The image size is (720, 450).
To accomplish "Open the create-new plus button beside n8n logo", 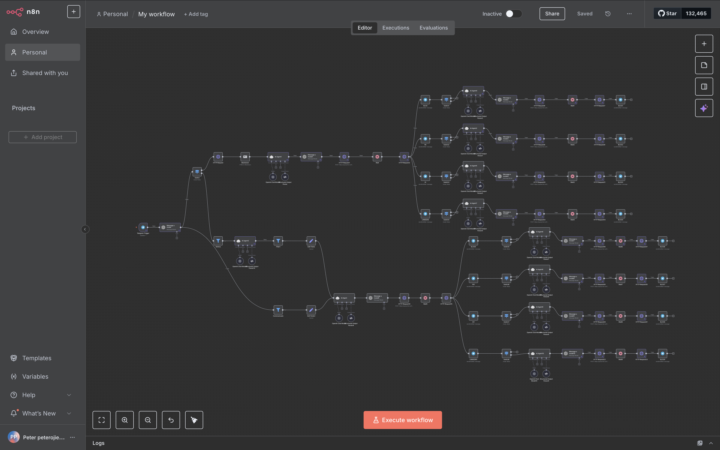I will coord(73,11).
